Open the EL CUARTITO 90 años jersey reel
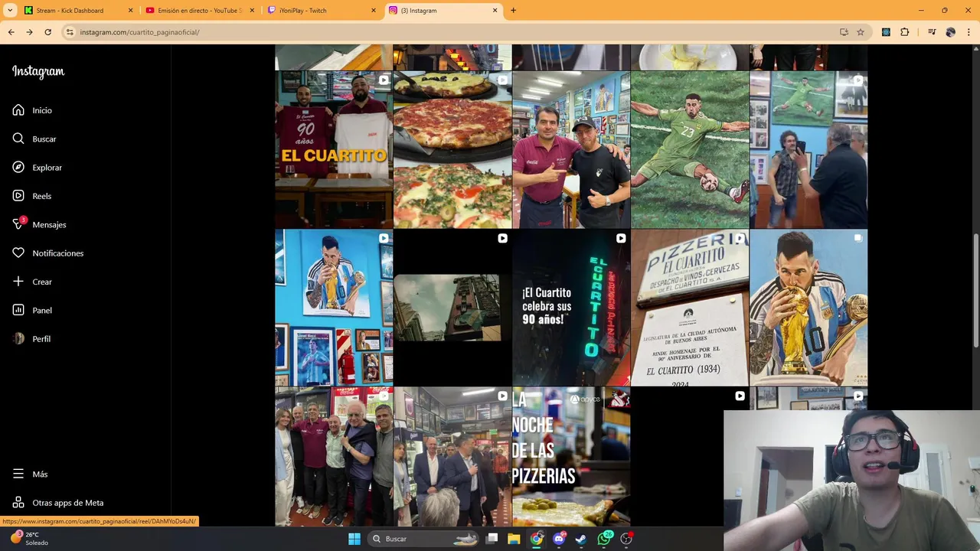The height and width of the screenshot is (551, 980). pyautogui.click(x=334, y=150)
